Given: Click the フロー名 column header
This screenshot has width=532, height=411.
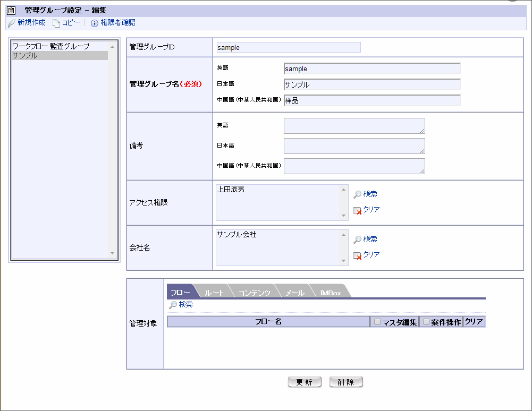Looking at the screenshot, I should [268, 321].
